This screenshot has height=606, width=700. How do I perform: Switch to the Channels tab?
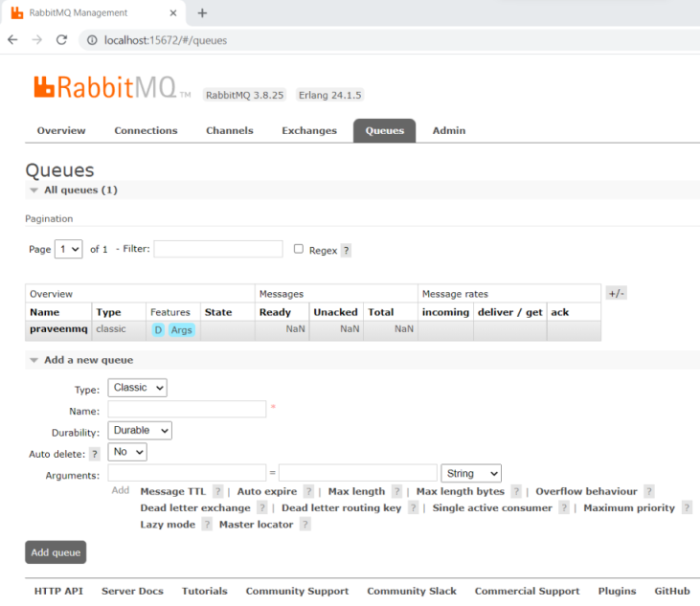coord(230,131)
